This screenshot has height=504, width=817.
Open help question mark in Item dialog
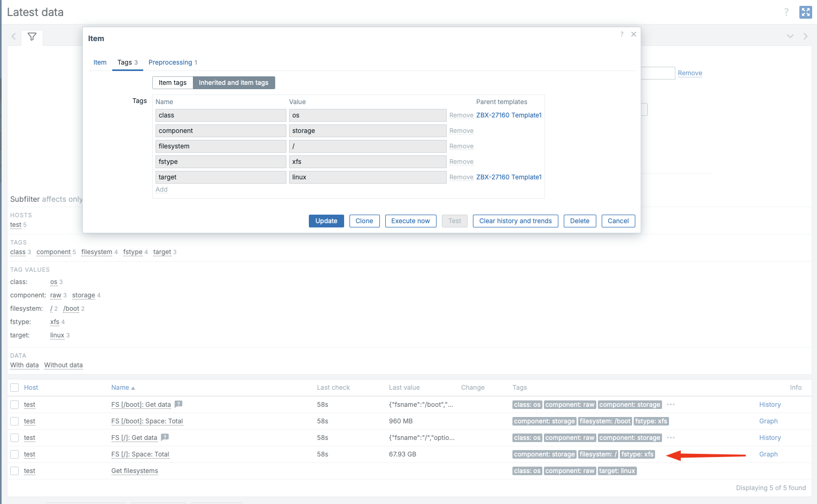point(621,34)
